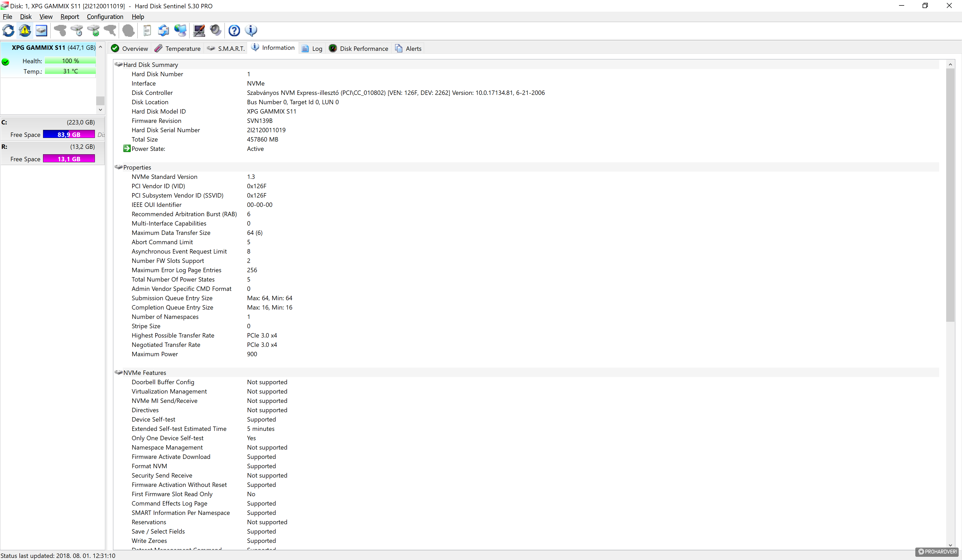Click the Hard Disk Summary section header

[x=527, y=65]
